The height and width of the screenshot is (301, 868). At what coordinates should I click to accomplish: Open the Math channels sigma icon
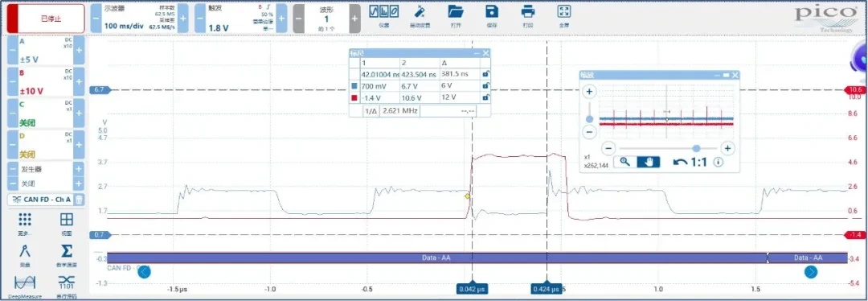[66, 250]
